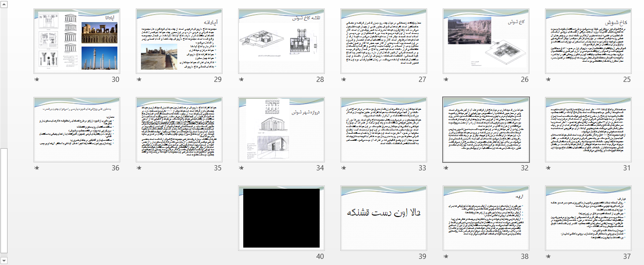
Task: Click the transition star icon under slide 25
Action: click(548, 80)
